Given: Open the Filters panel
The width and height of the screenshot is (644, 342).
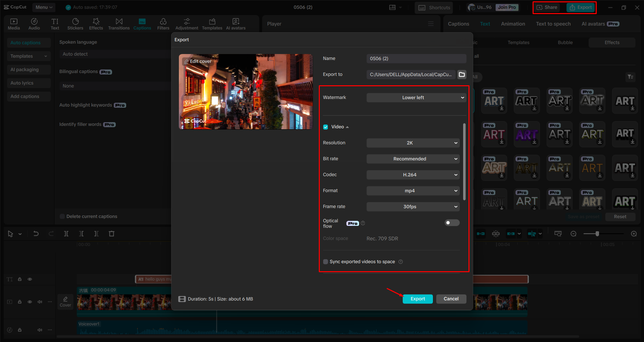Looking at the screenshot, I should tap(163, 24).
